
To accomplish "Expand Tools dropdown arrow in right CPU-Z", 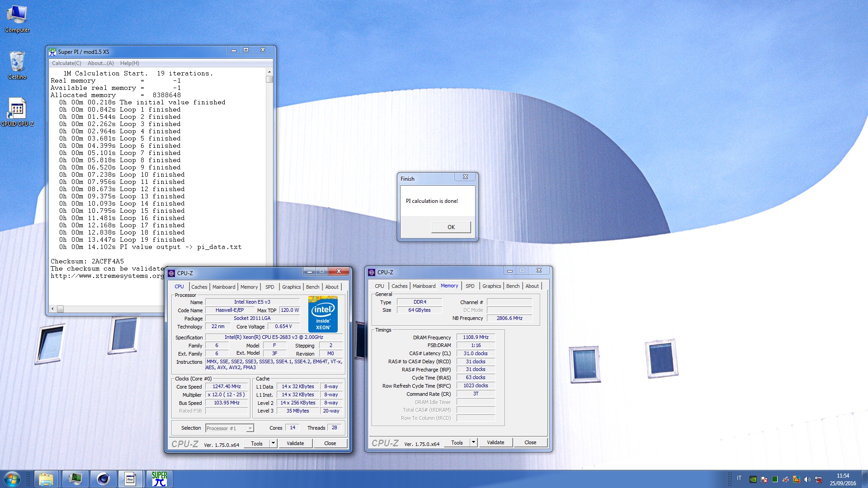I will tap(473, 442).
